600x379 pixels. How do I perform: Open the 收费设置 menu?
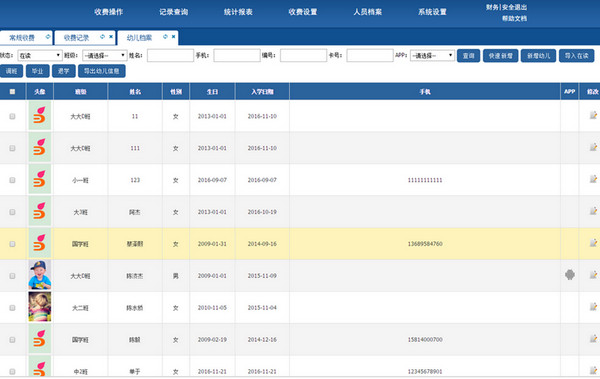coord(303,12)
